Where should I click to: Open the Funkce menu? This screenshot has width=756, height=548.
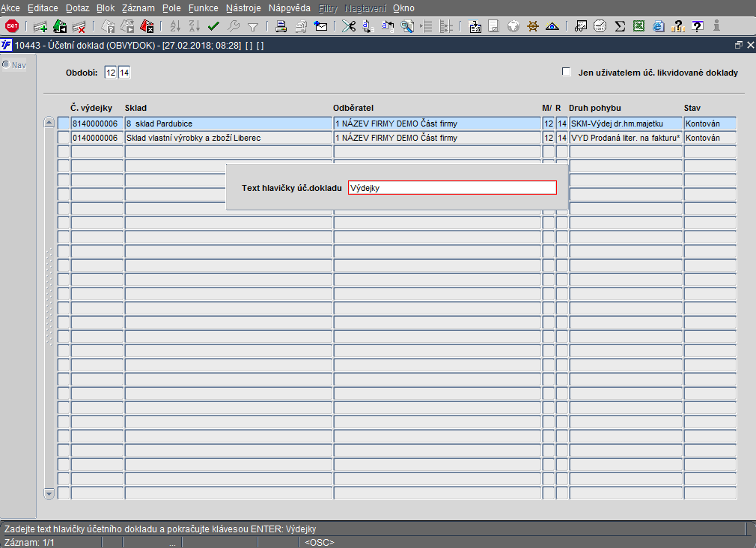tap(203, 7)
